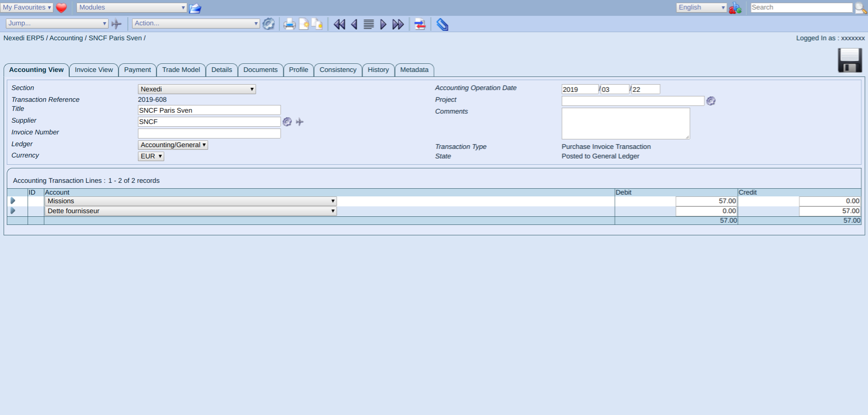Click the Comments text area
The width and height of the screenshot is (868, 415).
626,124
